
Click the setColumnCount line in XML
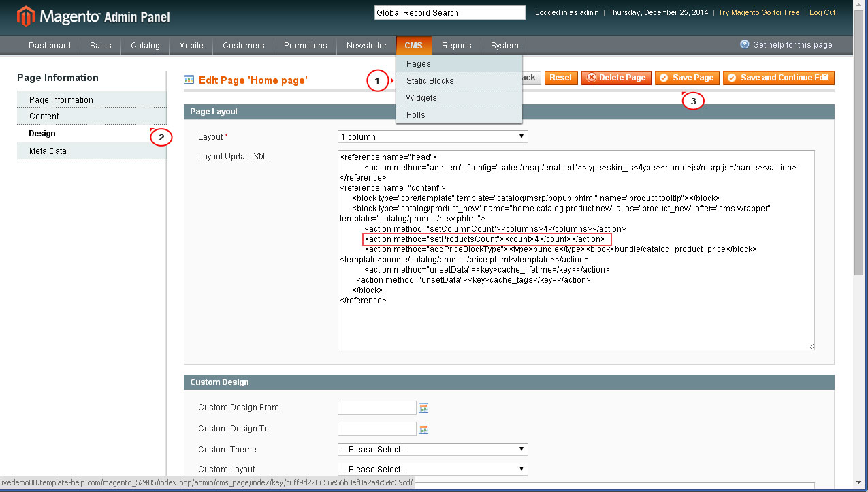pos(495,229)
